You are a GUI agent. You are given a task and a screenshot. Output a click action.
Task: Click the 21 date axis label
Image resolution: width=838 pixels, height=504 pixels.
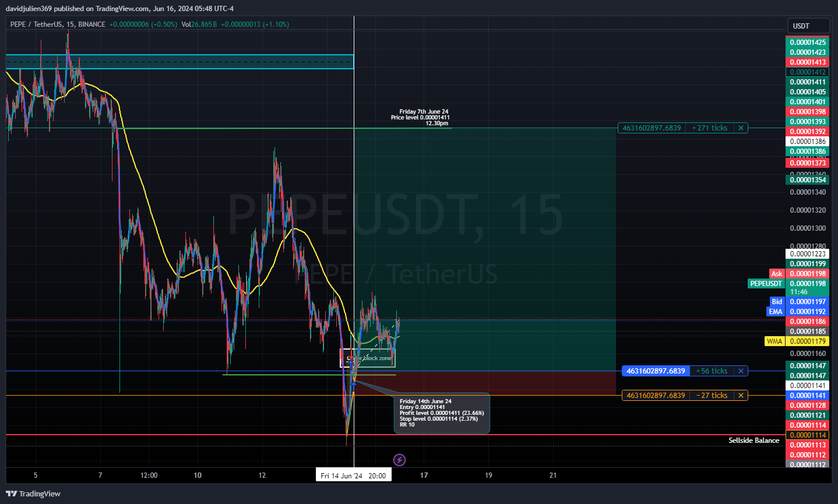click(553, 475)
